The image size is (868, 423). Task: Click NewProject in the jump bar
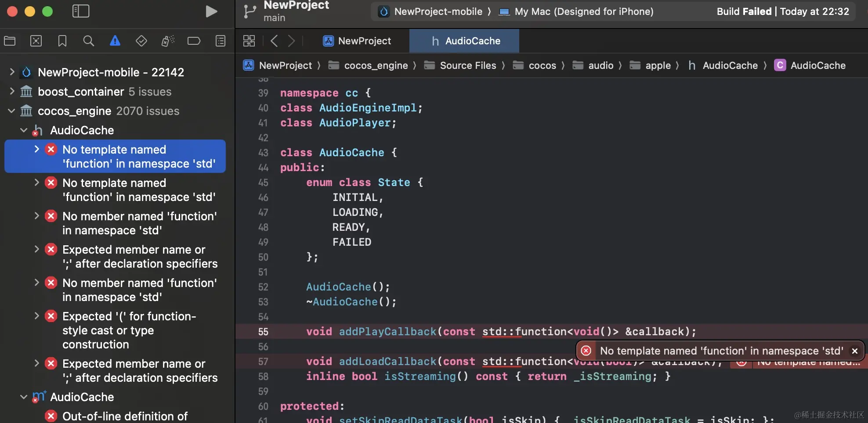pyautogui.click(x=278, y=65)
